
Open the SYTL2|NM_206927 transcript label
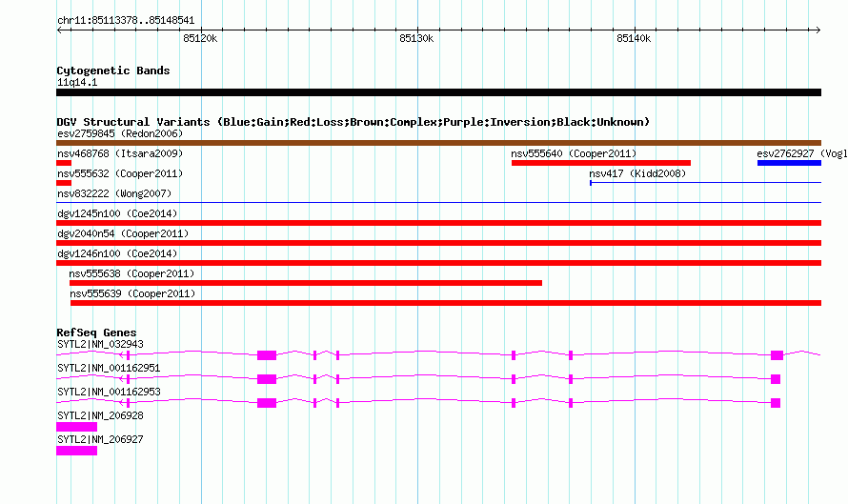[101, 439]
